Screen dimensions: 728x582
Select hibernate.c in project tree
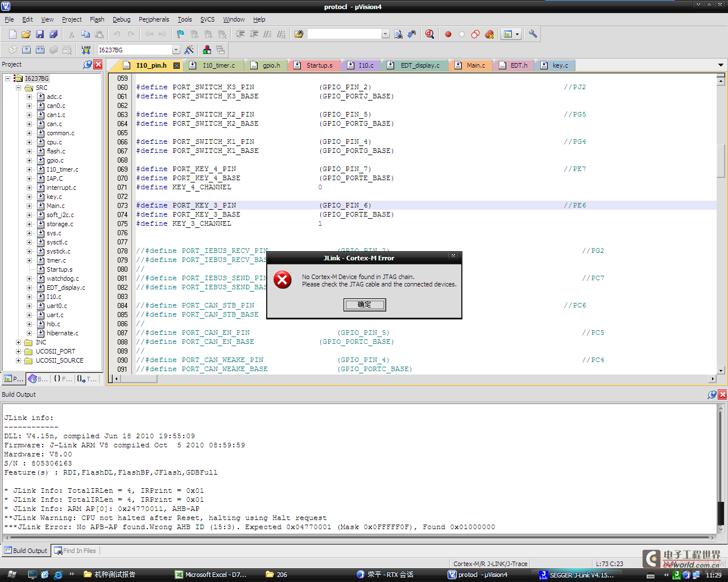click(62, 333)
